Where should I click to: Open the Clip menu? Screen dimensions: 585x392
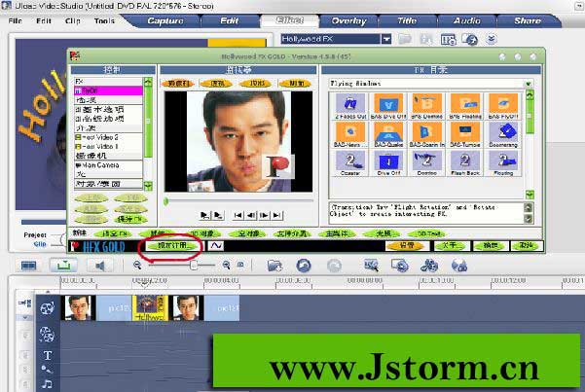tap(73, 20)
